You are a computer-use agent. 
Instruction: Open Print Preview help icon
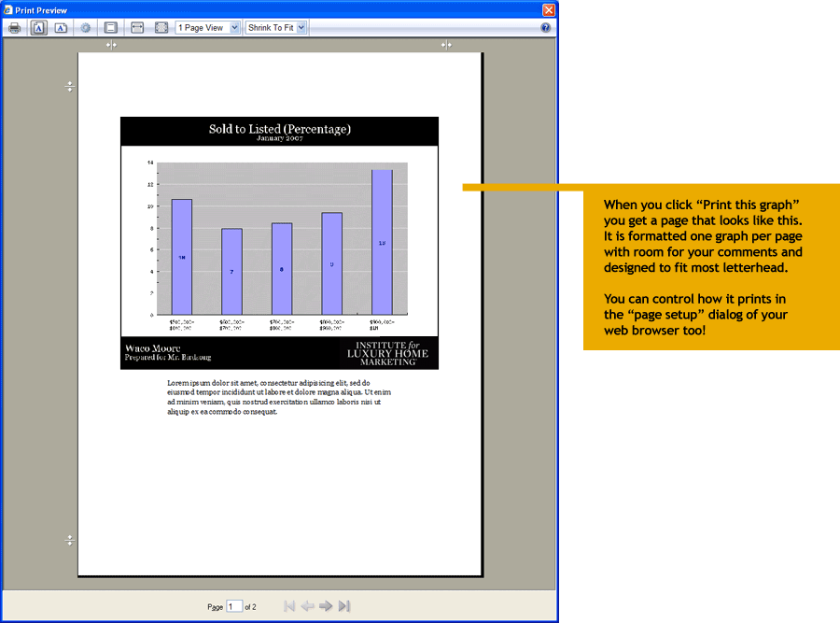coord(545,28)
